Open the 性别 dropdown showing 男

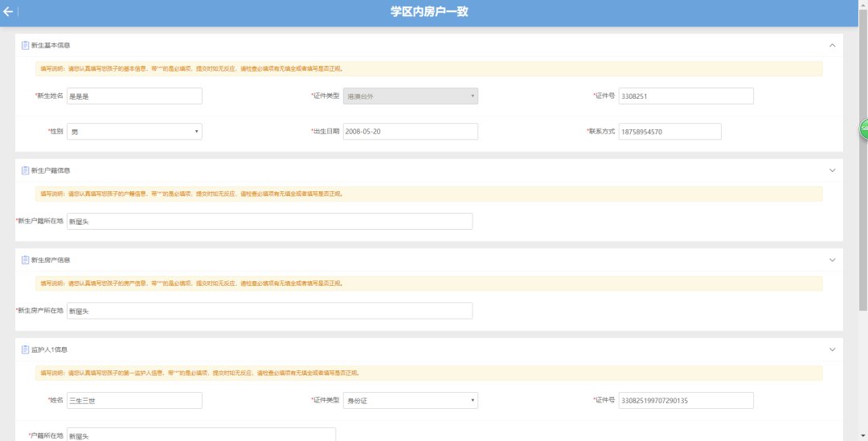[x=134, y=132]
